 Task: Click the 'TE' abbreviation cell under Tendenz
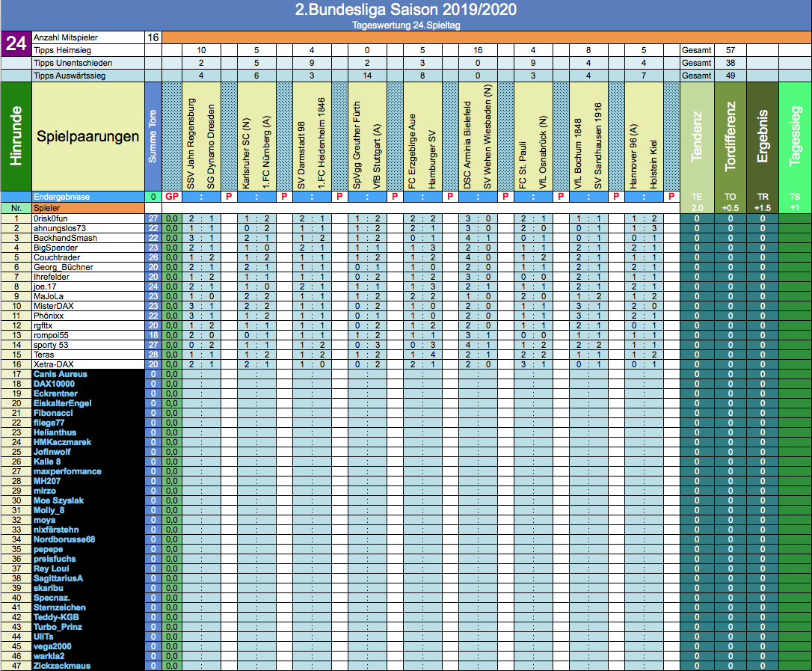tap(697, 197)
